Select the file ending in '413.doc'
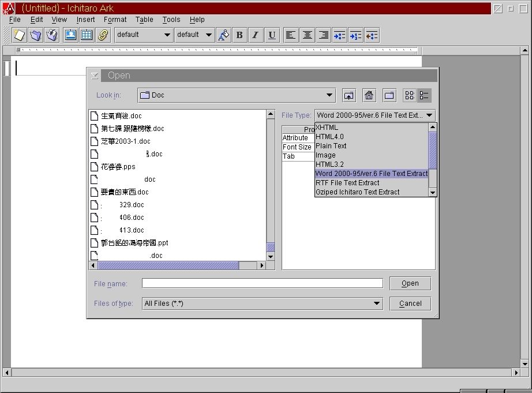The image size is (532, 393). [x=117, y=230]
